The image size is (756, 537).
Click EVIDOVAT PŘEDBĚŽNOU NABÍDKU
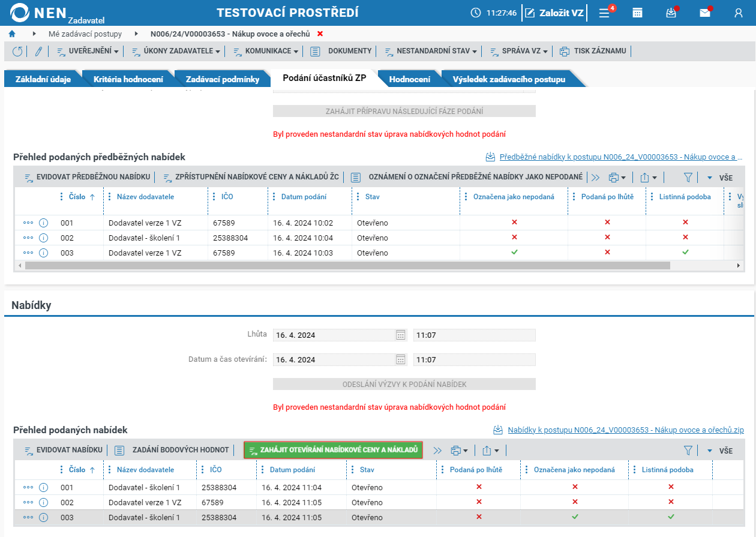(x=87, y=178)
